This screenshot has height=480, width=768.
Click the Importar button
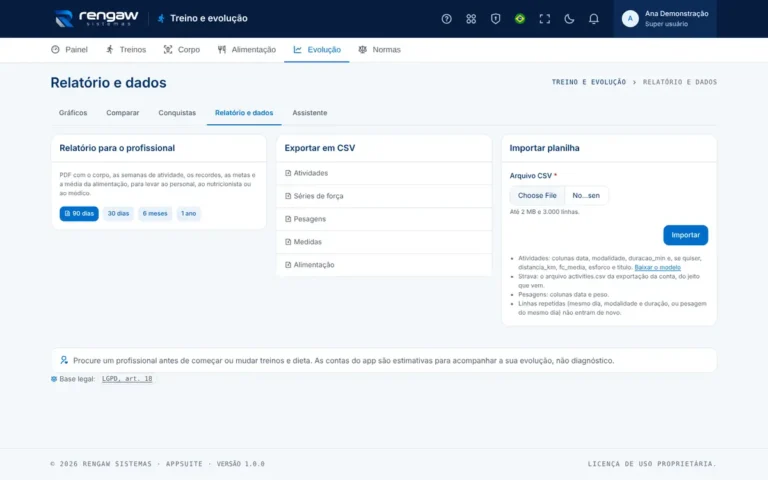click(x=685, y=235)
